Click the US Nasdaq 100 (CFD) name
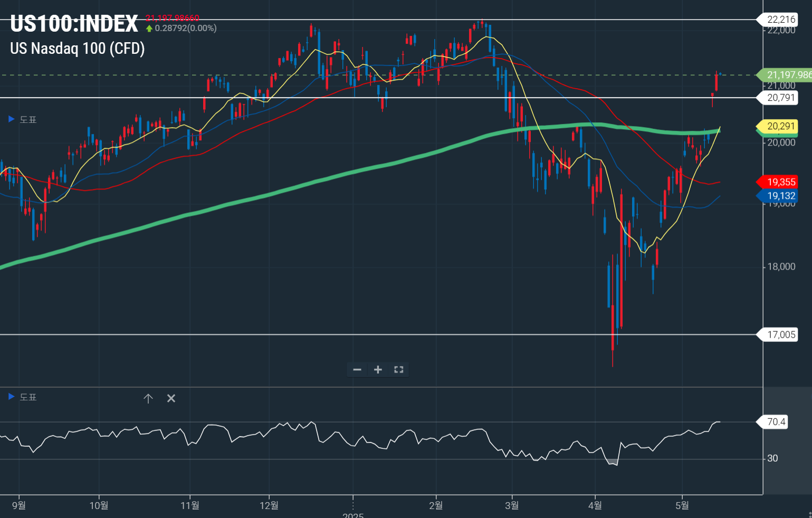The width and height of the screenshot is (812, 518). pos(78,49)
